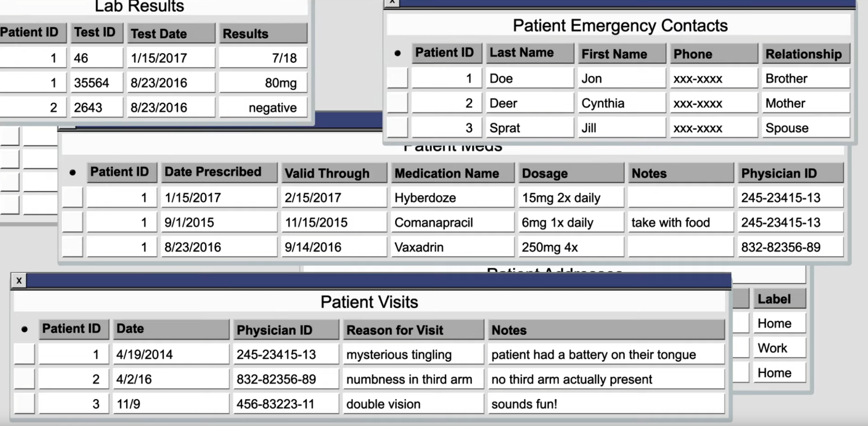This screenshot has width=868, height=426.
Task: Click the Emergency Contacts select-all bullet
Action: click(x=397, y=53)
